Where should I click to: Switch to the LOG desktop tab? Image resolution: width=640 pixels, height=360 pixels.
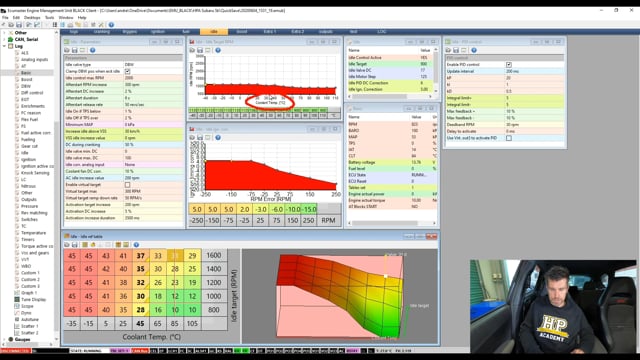[382, 32]
